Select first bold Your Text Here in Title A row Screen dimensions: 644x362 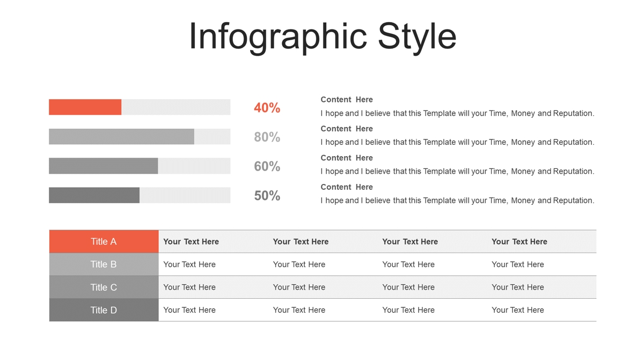[191, 242]
